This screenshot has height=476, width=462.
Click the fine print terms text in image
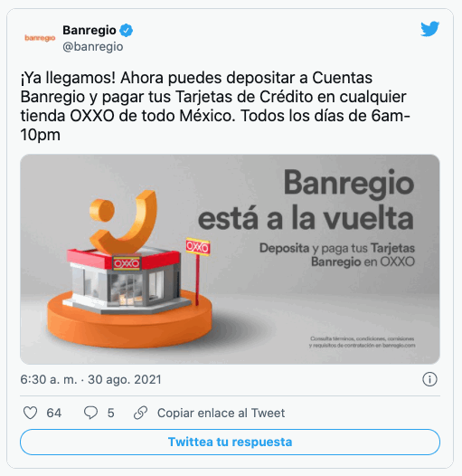362,342
